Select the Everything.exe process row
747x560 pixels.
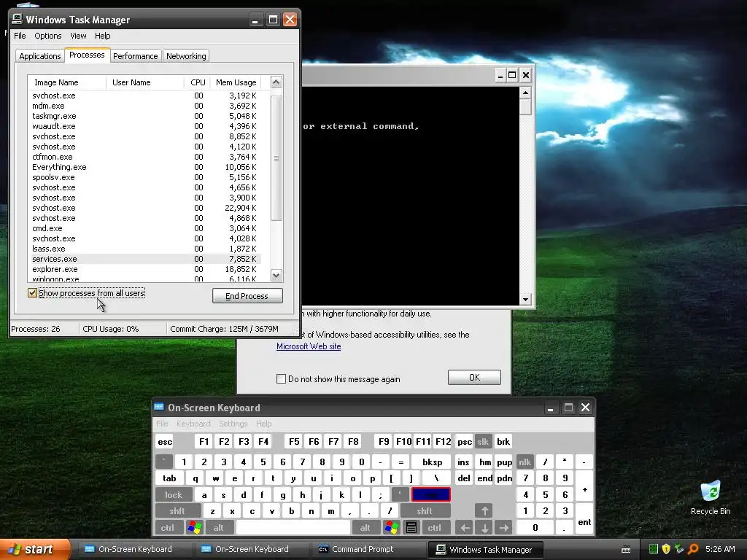tap(145, 167)
